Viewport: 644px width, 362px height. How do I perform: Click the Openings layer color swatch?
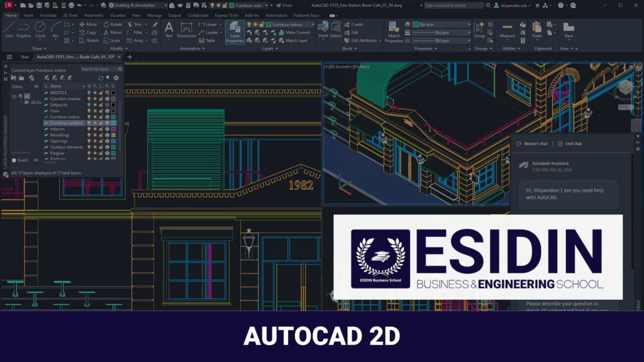(113, 141)
